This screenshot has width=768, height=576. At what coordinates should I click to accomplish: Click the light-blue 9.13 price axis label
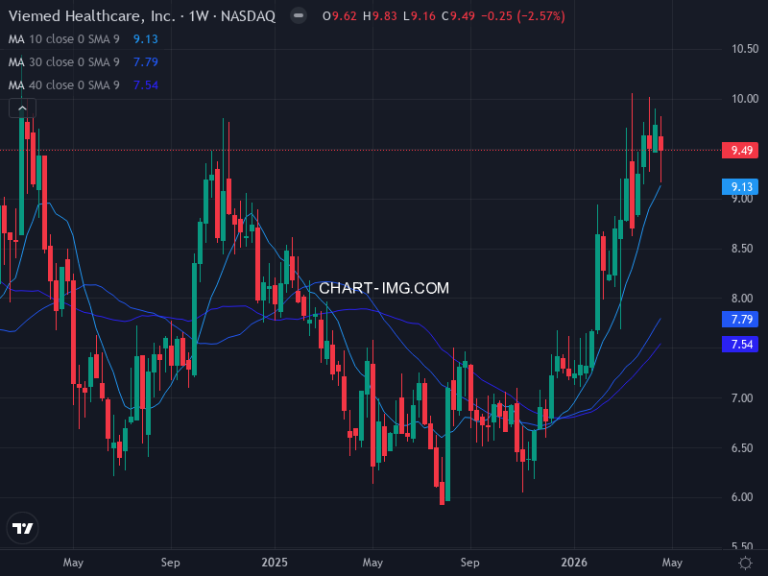pos(740,187)
